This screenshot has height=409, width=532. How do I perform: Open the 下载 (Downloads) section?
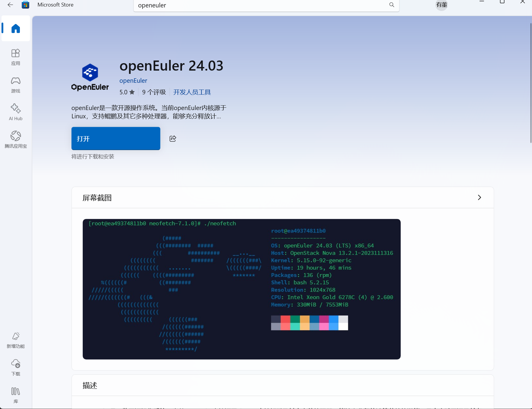tap(16, 367)
